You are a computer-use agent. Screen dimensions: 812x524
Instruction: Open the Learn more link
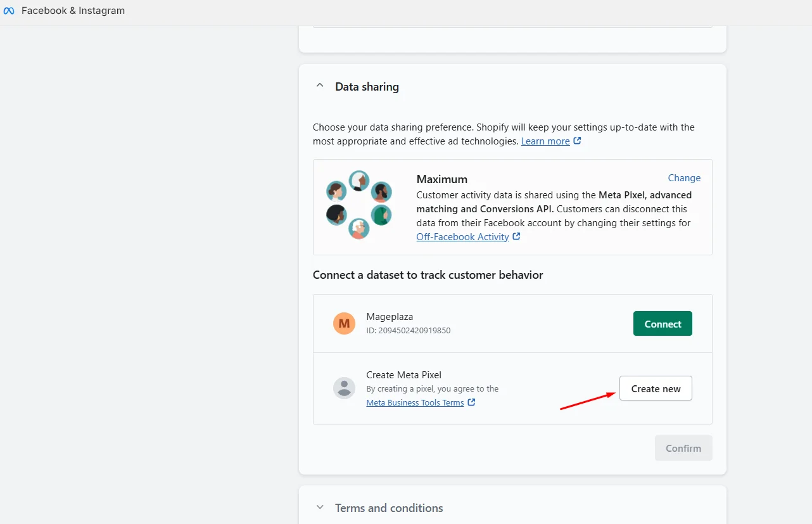[x=545, y=141]
